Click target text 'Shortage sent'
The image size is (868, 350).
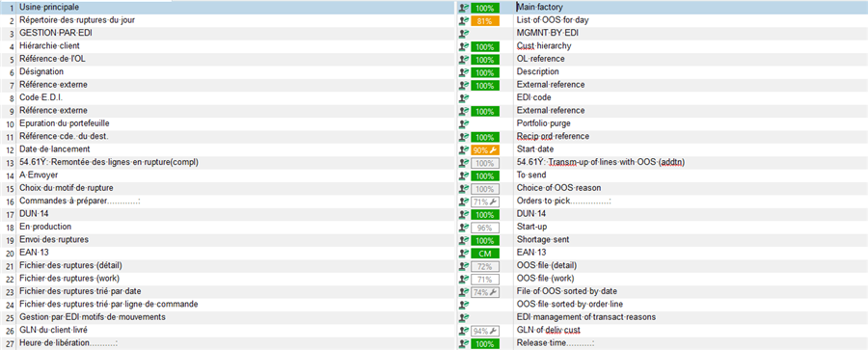pyautogui.click(x=542, y=239)
